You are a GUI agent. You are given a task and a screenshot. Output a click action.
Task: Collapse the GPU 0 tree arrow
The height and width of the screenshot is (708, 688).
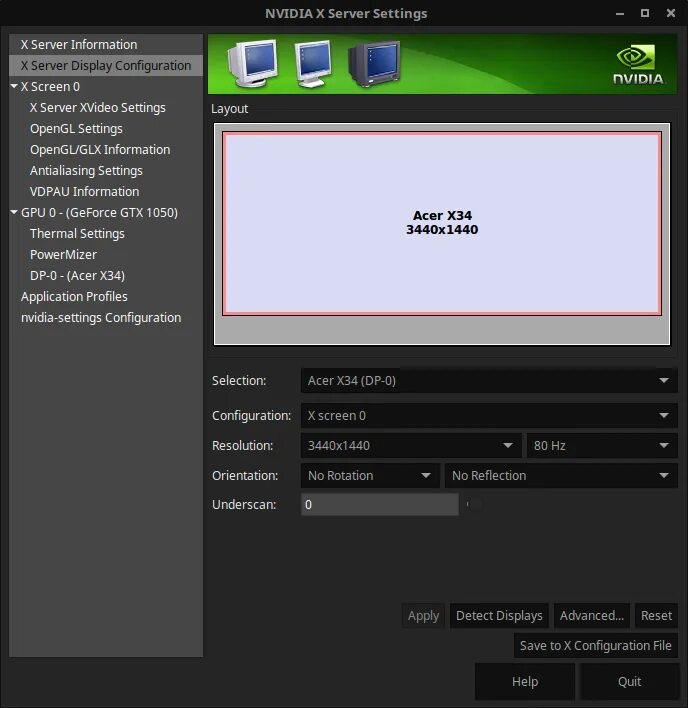(14, 212)
